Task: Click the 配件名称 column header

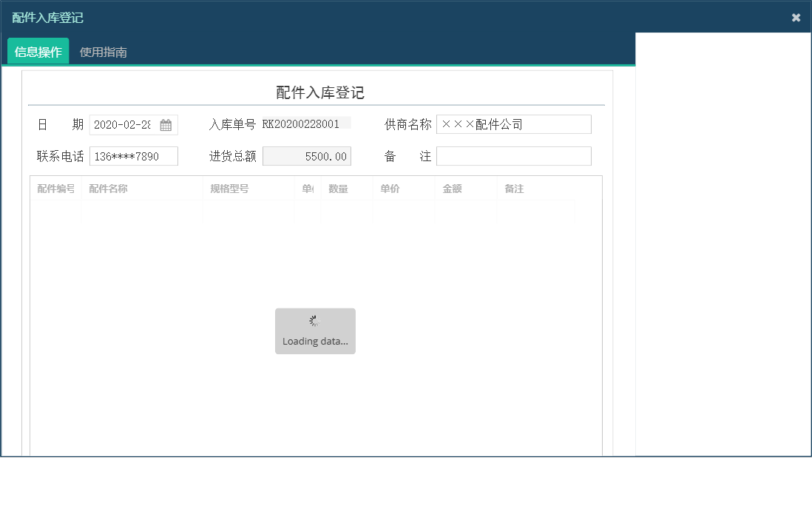Action: [x=109, y=189]
